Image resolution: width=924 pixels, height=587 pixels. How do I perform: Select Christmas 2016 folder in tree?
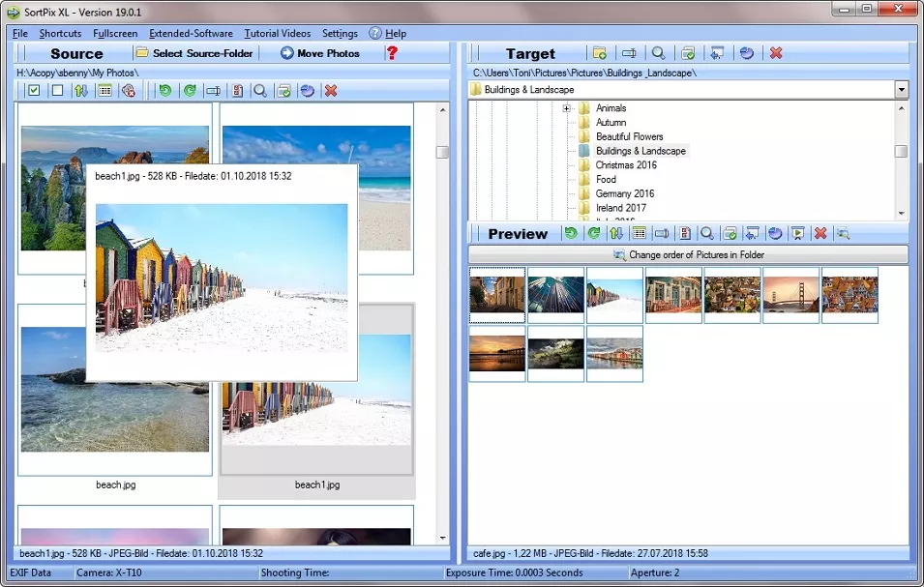coord(626,164)
